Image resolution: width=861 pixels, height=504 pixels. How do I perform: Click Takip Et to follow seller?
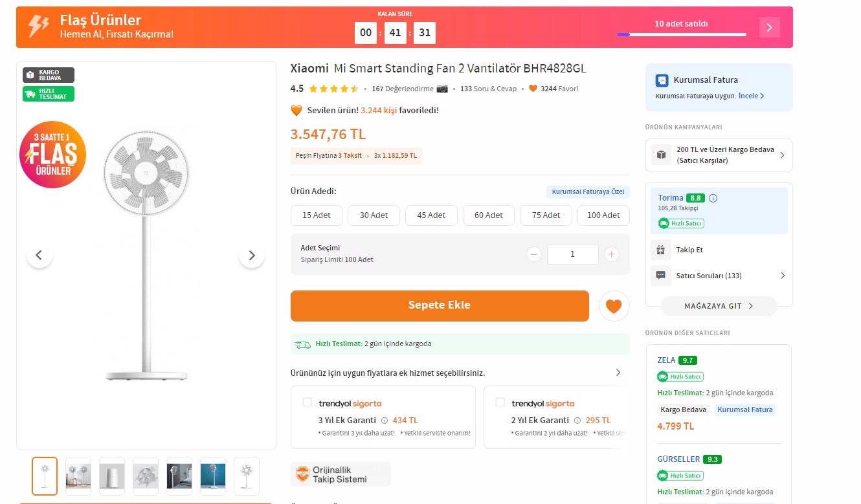(x=689, y=250)
